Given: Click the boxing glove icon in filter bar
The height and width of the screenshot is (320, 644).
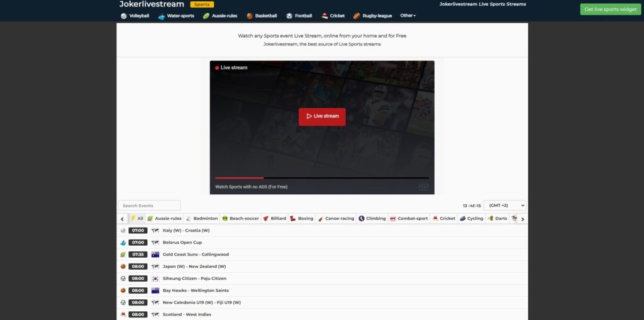Looking at the screenshot, I should click(x=293, y=219).
